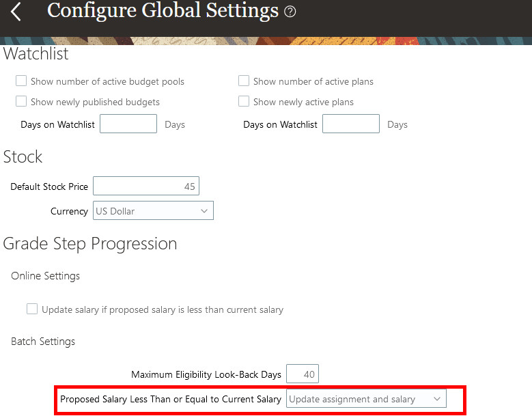Open the Currency US Dollar dropdown
The image size is (532, 416).
tap(153, 211)
